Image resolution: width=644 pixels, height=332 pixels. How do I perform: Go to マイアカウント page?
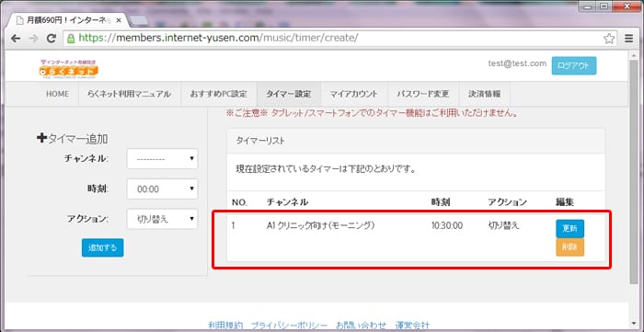coord(354,94)
